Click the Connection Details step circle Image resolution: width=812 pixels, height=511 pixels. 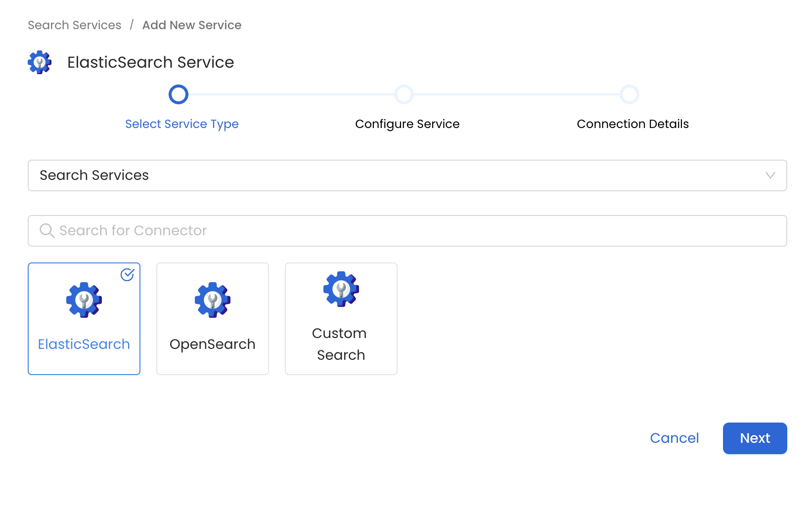pos(629,94)
